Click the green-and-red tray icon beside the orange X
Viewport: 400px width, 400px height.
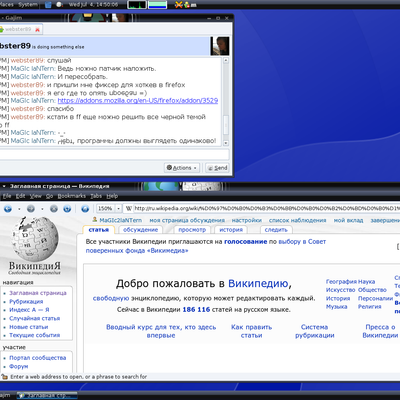pos(187,5)
